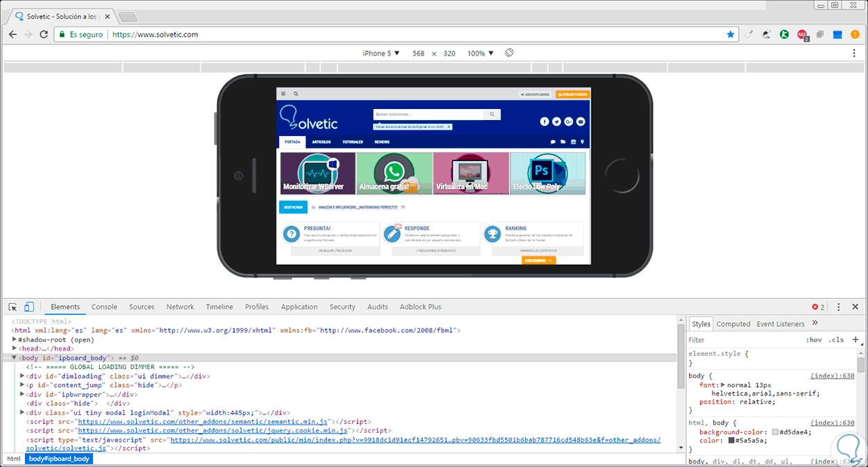Click the ARTICULOS navigation item
The image size is (868, 467).
tap(322, 142)
